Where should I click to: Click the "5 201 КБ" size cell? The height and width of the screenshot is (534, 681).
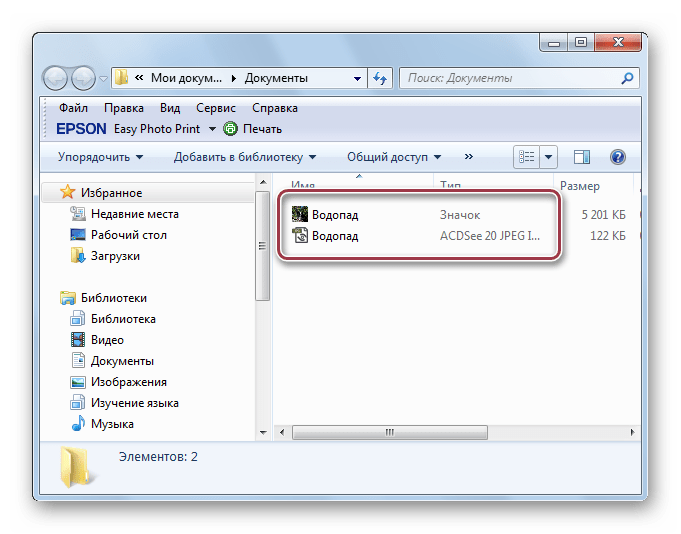(x=604, y=215)
